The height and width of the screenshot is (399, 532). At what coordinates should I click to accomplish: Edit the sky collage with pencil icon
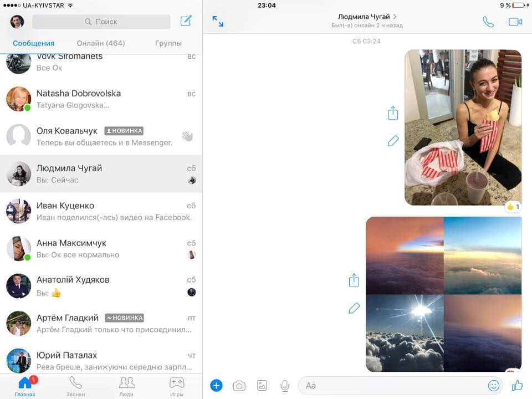click(354, 308)
